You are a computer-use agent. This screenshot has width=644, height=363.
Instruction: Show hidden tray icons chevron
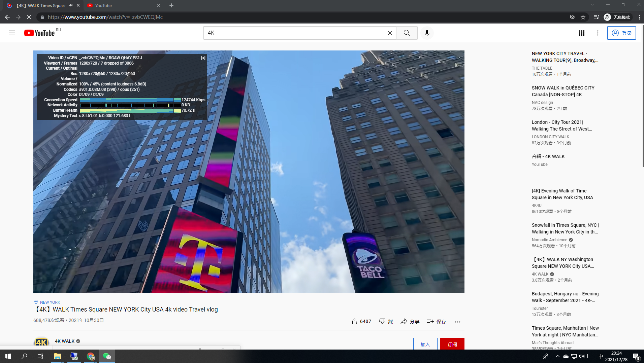point(557,356)
